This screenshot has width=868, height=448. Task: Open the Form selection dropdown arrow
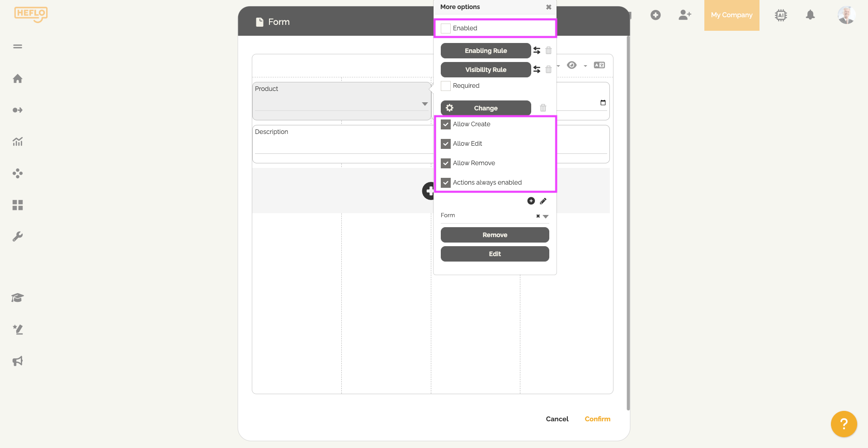pyautogui.click(x=546, y=216)
